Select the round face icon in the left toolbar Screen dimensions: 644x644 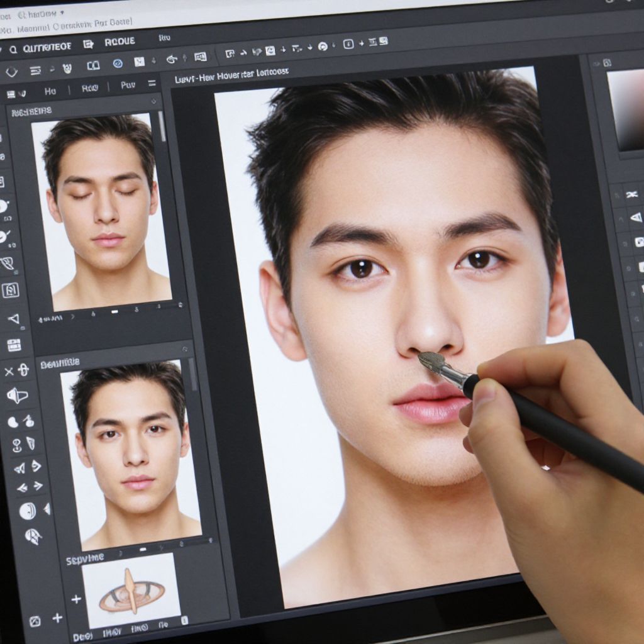[27, 511]
